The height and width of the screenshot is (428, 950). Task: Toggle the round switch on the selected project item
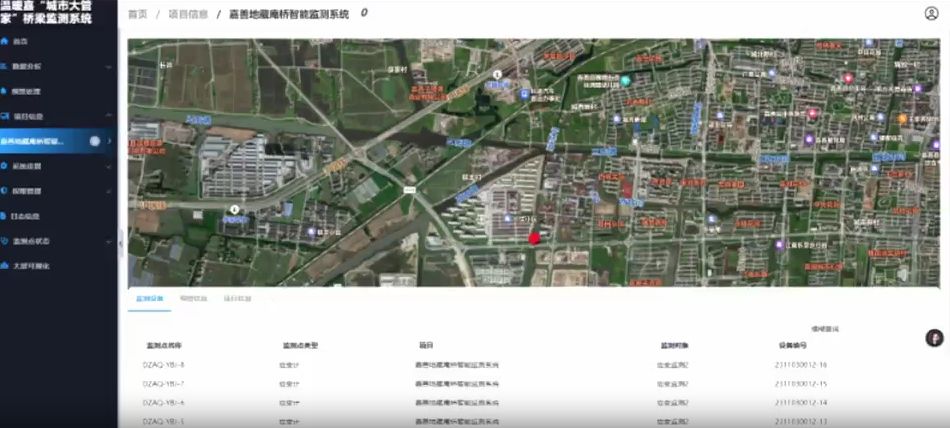[x=95, y=141]
